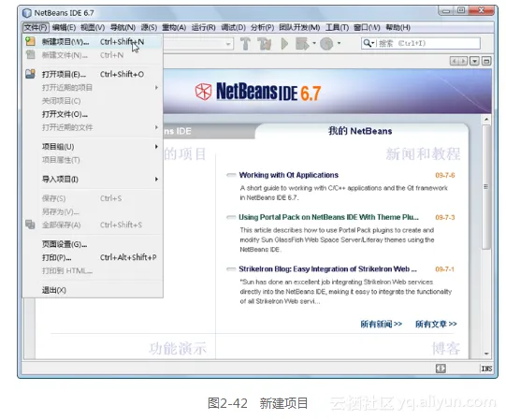Screen dimensions: 506x420
Task: Choose 打开文件(O)... menu entry
Action: pos(93,114)
